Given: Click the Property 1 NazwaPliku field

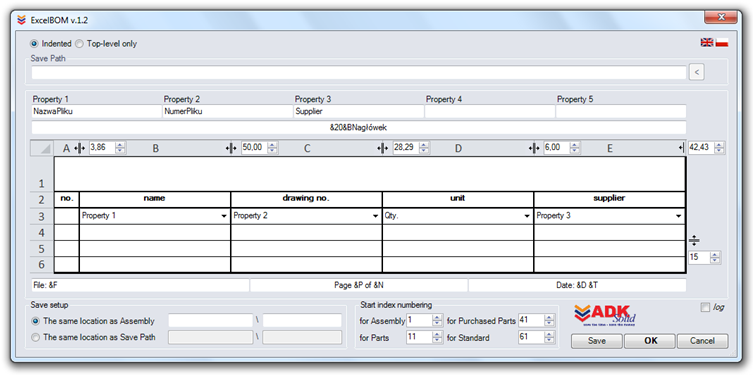Looking at the screenshot, I should (96, 111).
